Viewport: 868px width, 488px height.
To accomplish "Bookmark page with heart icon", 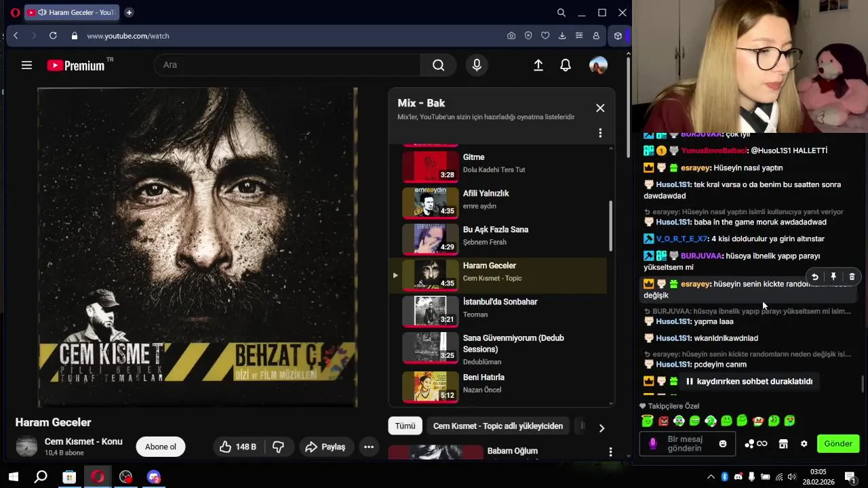I will (x=545, y=36).
